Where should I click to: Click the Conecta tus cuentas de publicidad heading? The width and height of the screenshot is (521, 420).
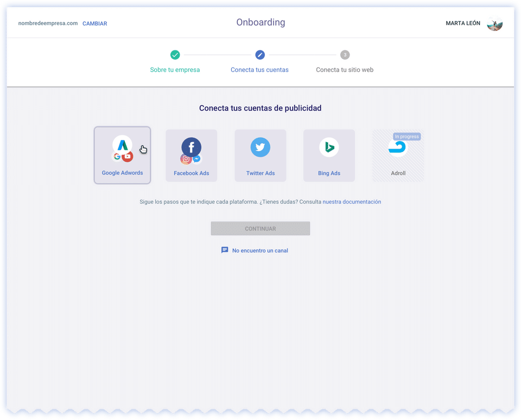tap(260, 108)
